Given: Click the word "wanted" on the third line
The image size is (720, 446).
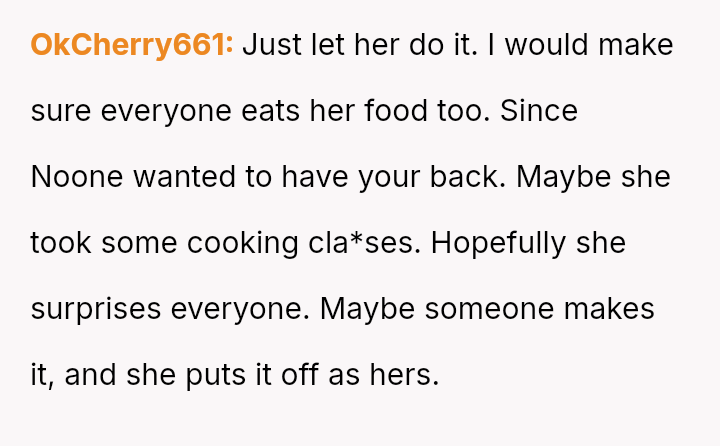Looking at the screenshot, I should point(184,177).
